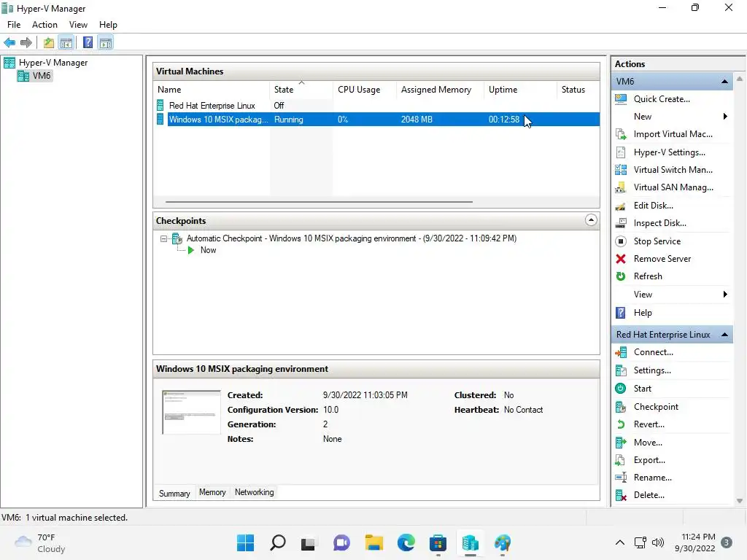
Task: Sort by the Assigned Memory column header
Action: click(440, 90)
